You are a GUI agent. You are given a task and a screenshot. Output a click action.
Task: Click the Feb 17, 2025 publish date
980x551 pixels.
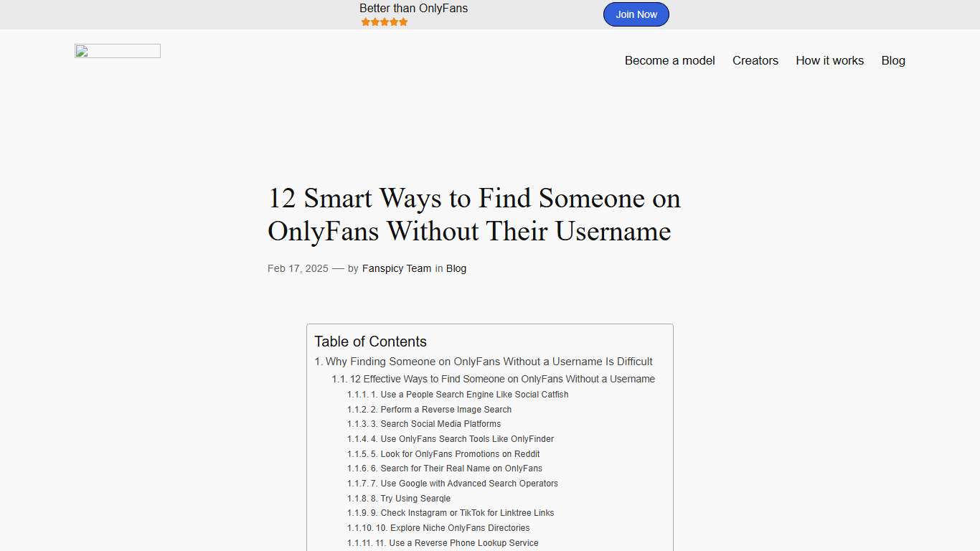(x=298, y=268)
